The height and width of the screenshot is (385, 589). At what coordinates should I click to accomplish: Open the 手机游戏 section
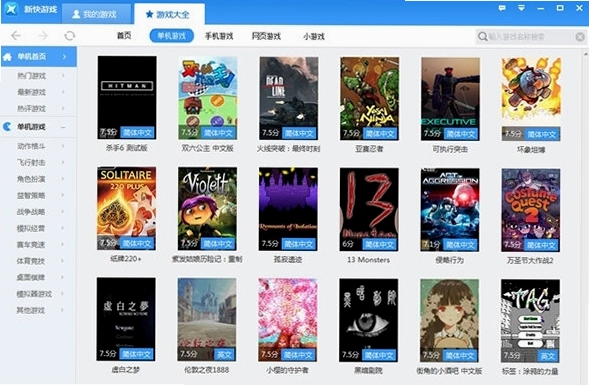tap(219, 36)
